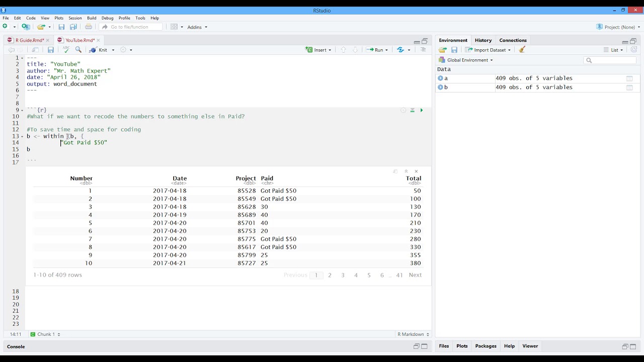Open the Import Dataset dropdown
The height and width of the screenshot is (362, 644).
tap(488, 50)
